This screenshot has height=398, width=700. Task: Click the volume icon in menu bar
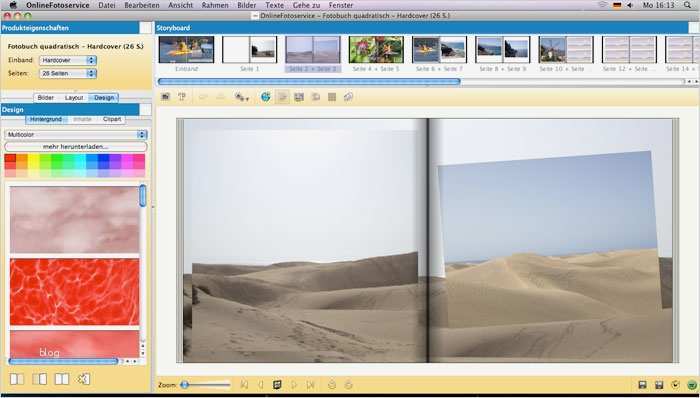630,5
